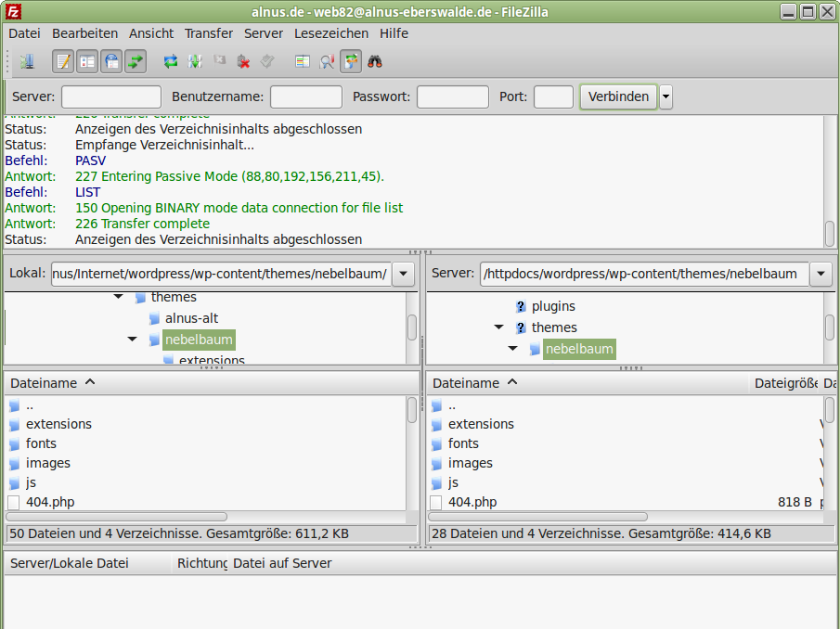Click the Passwort input field

[453, 96]
